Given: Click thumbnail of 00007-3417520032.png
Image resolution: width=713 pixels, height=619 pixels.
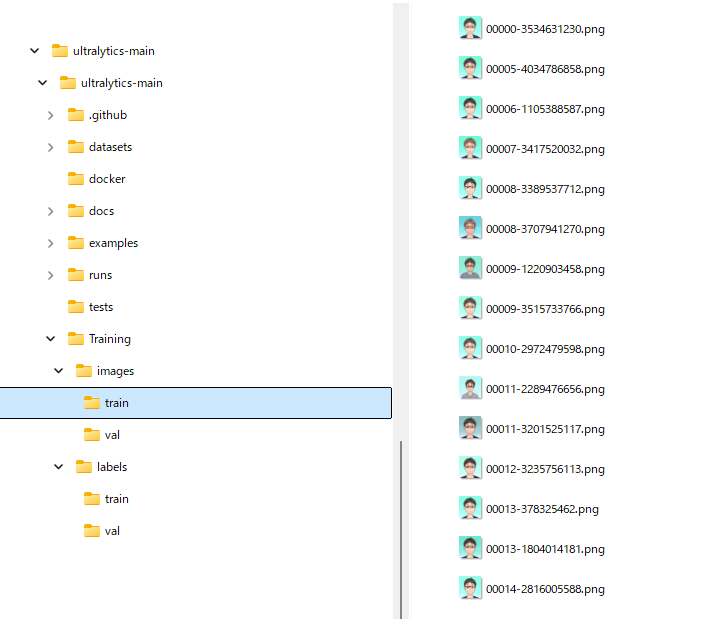Looking at the screenshot, I should click(x=470, y=148).
